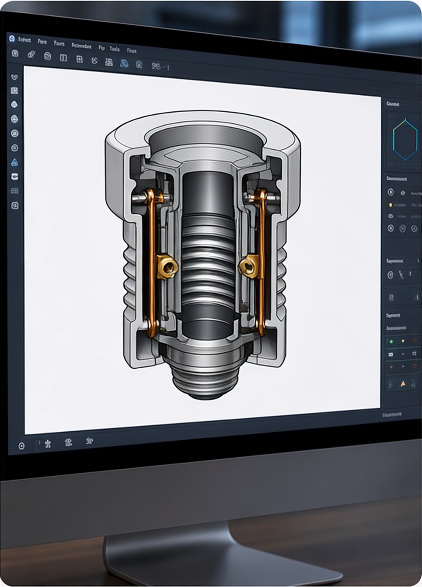Click the orange triangle icon in right panel
This screenshot has width=422, height=587.
pos(403,384)
